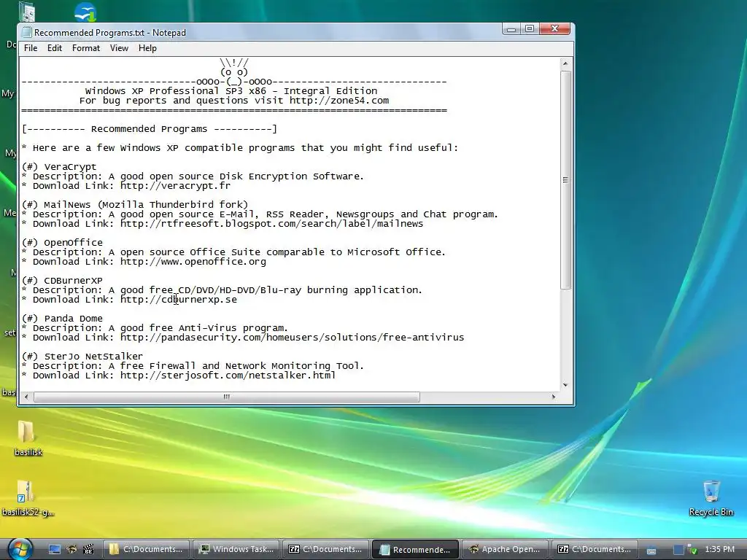Launch Media Player Classic from quick launch
Viewport: 747px width, 560px height.
[x=88, y=549]
